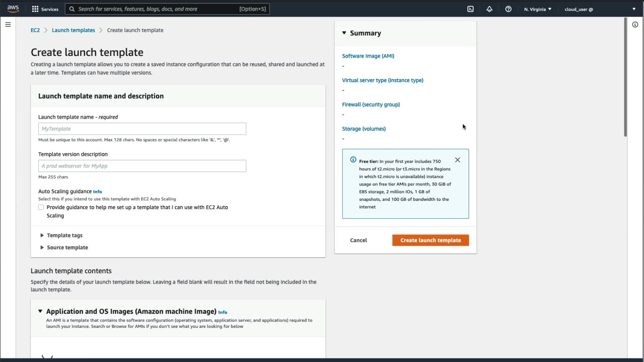Focus the Launch template name field
The width and height of the screenshot is (644, 362).
142,129
